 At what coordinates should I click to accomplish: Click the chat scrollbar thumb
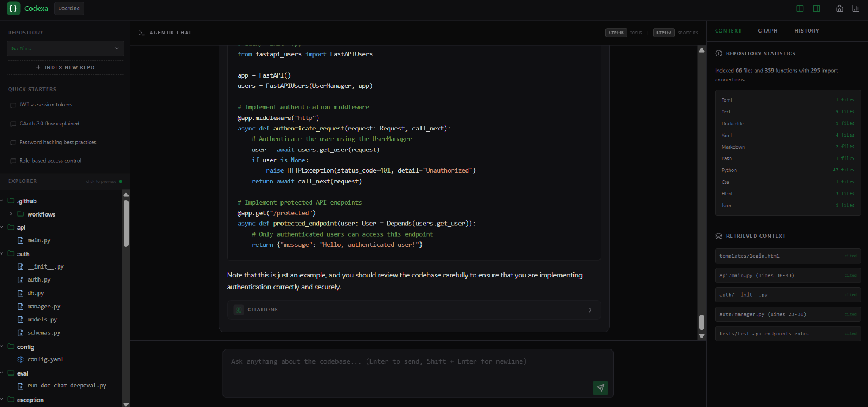click(x=701, y=322)
